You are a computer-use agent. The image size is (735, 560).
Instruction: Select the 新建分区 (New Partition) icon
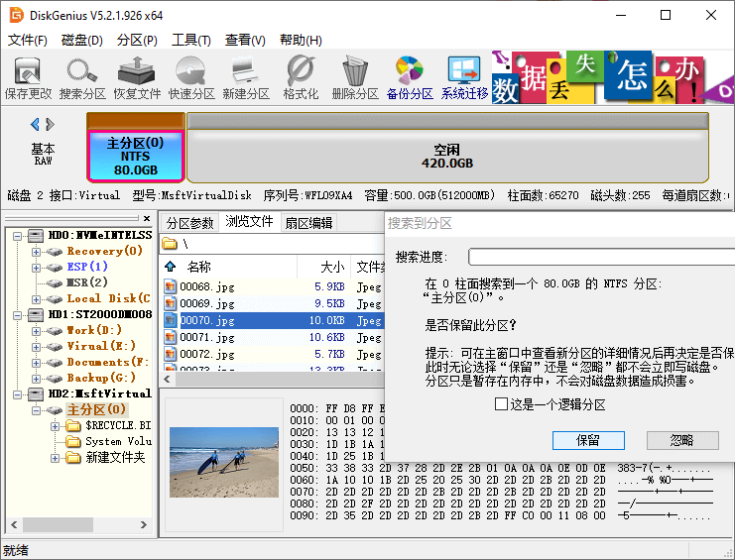(246, 77)
